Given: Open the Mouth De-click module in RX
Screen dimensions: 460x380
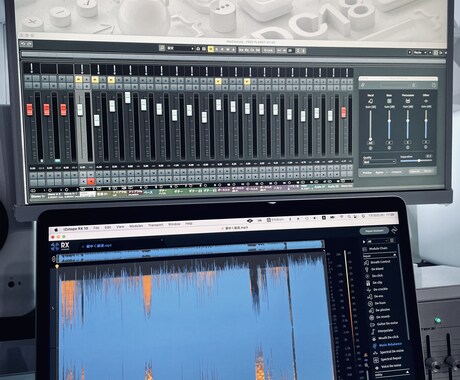Looking at the screenshot, I should [x=385, y=338].
